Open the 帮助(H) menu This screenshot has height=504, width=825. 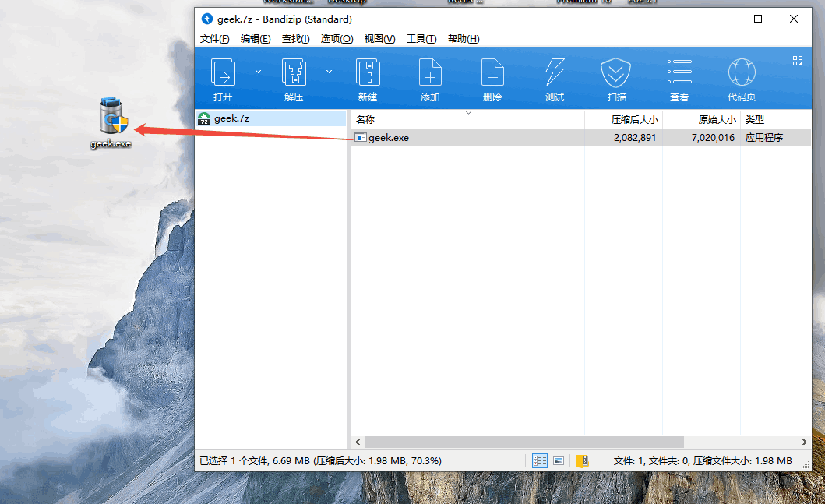pyautogui.click(x=464, y=38)
